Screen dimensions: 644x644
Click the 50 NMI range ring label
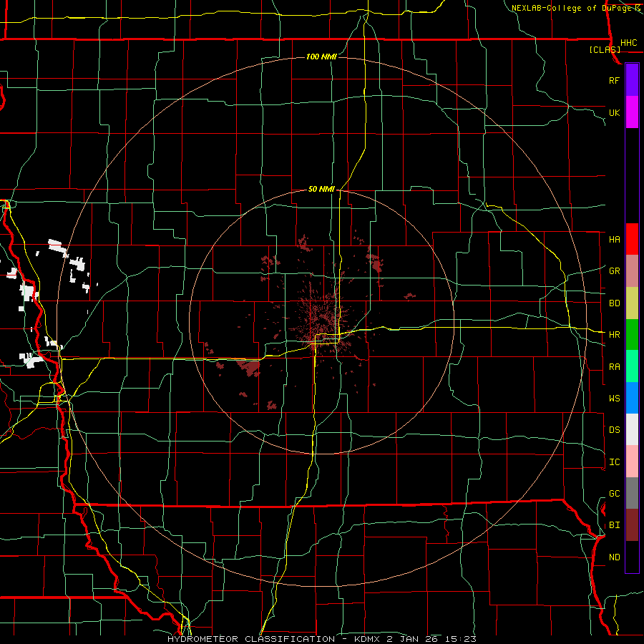tap(321, 189)
